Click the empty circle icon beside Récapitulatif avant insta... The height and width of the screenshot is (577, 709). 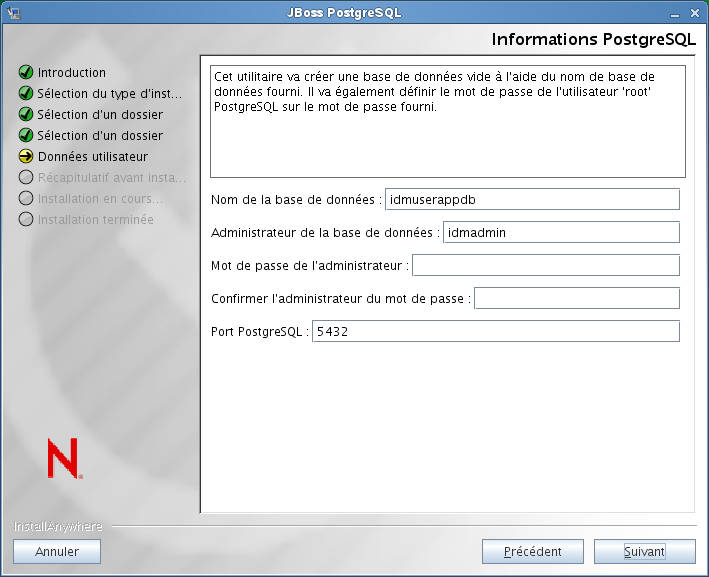26,177
